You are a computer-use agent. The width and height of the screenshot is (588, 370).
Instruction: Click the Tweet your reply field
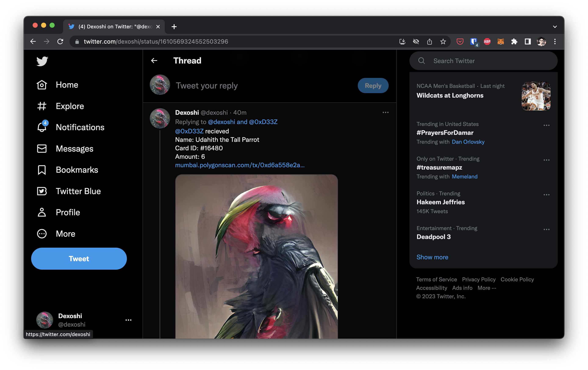264,86
